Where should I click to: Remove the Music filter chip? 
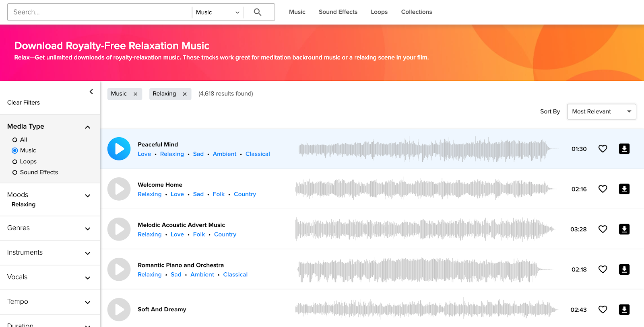pyautogui.click(x=136, y=94)
